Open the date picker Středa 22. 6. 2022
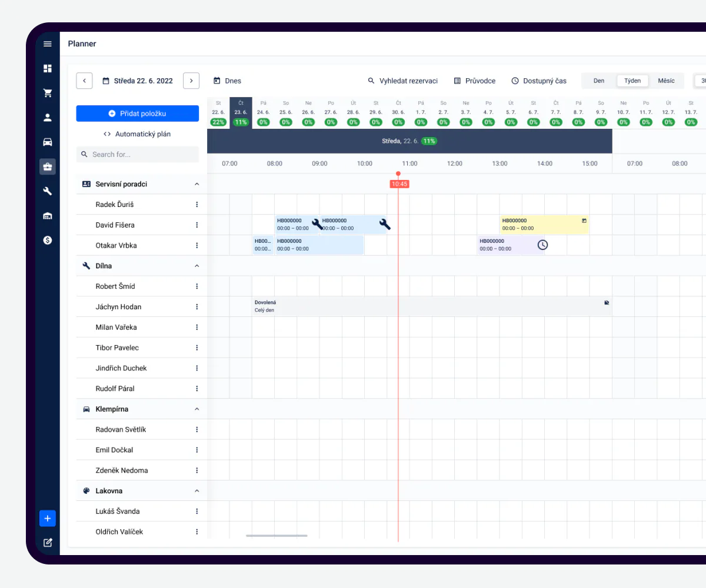Viewport: 706px width, 588px height. pos(138,81)
